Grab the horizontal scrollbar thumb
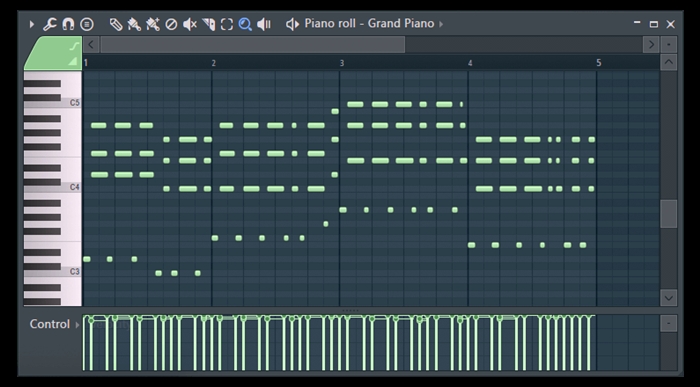 [x=253, y=45]
